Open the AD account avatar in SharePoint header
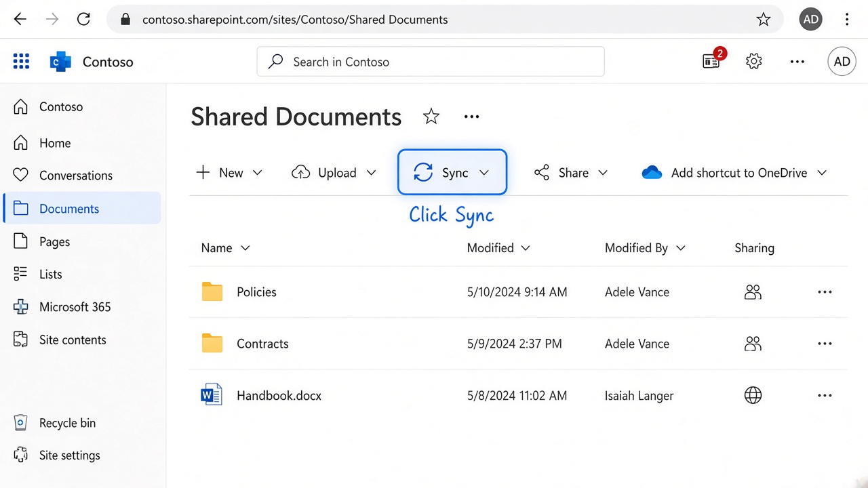868x488 pixels. (x=842, y=62)
